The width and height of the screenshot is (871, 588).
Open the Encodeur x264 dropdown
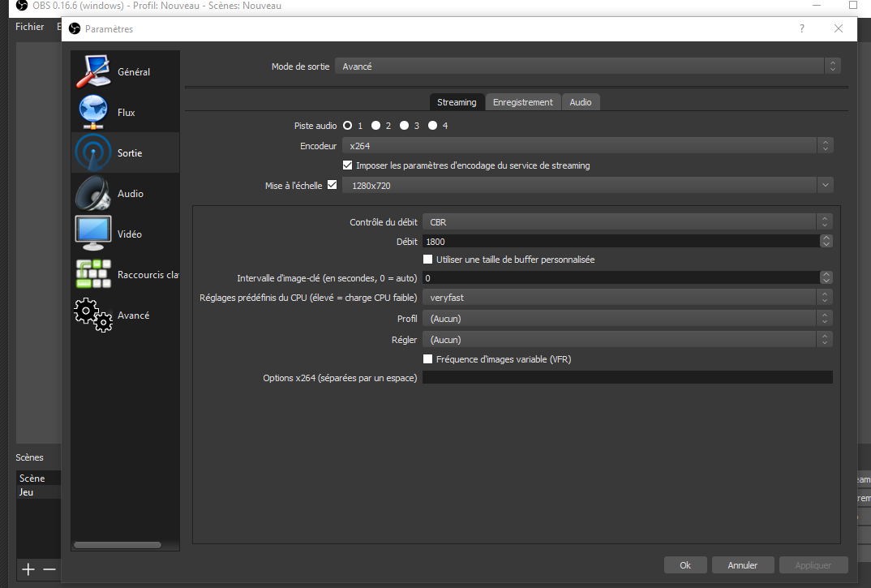[588, 146]
